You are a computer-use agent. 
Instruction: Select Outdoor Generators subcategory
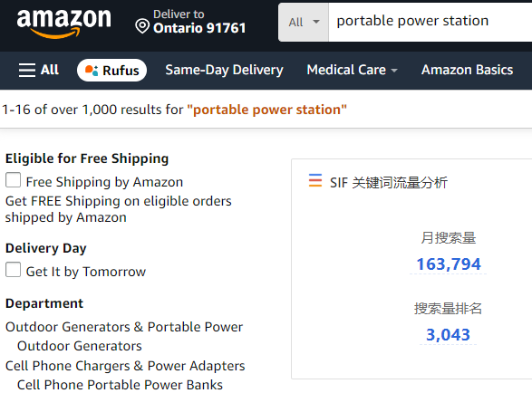(80, 346)
